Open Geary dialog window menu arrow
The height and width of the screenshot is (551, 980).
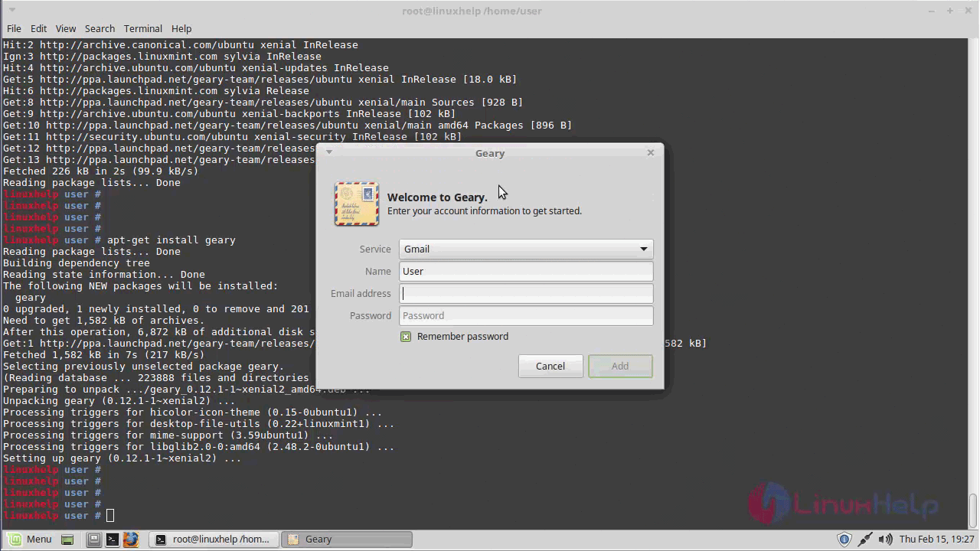point(329,152)
